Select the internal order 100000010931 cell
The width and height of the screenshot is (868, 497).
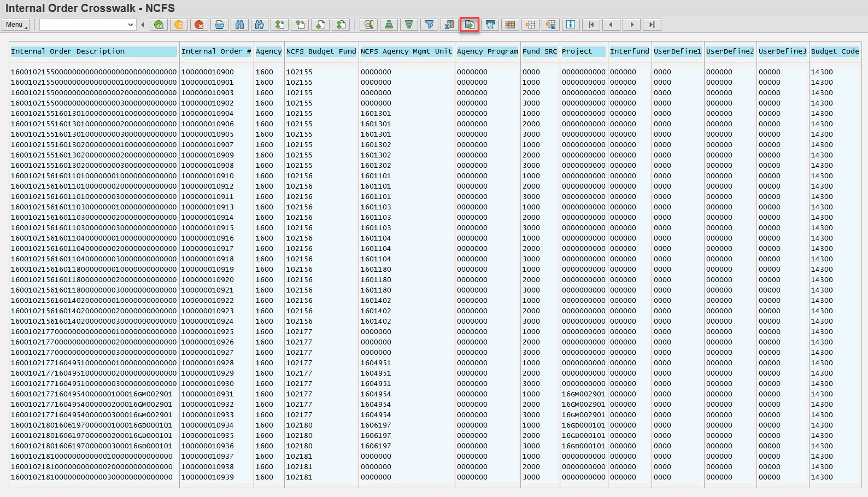pyautogui.click(x=208, y=394)
